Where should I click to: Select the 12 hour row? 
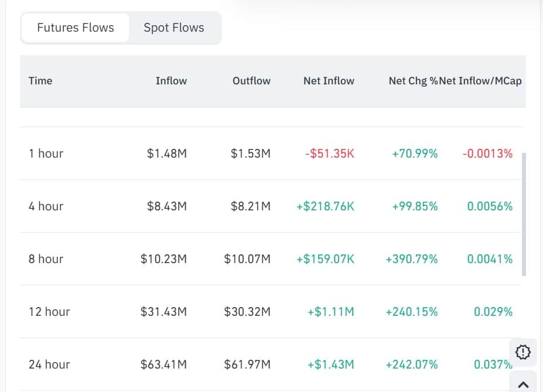tap(49, 311)
